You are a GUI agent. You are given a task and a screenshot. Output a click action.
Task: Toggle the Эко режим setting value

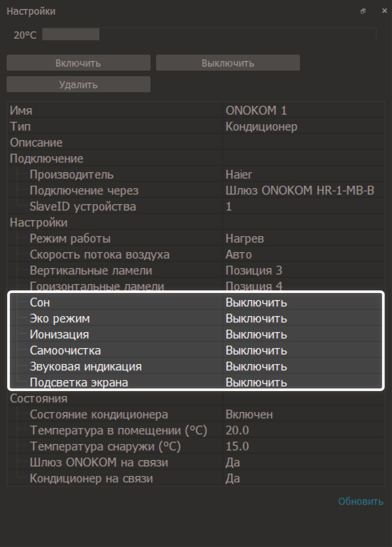coord(303,319)
